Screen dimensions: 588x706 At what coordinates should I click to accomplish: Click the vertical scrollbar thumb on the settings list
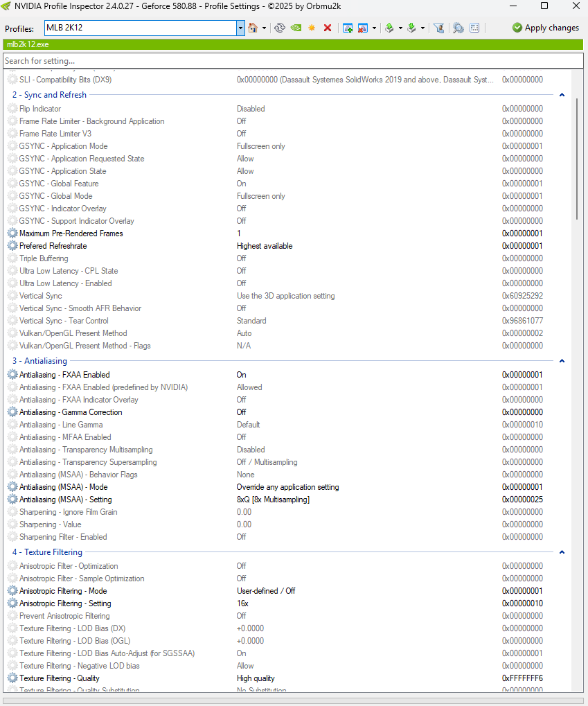[577, 159]
